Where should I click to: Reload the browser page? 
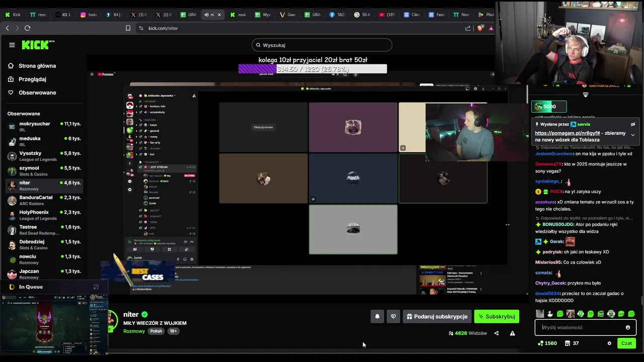click(x=27, y=28)
